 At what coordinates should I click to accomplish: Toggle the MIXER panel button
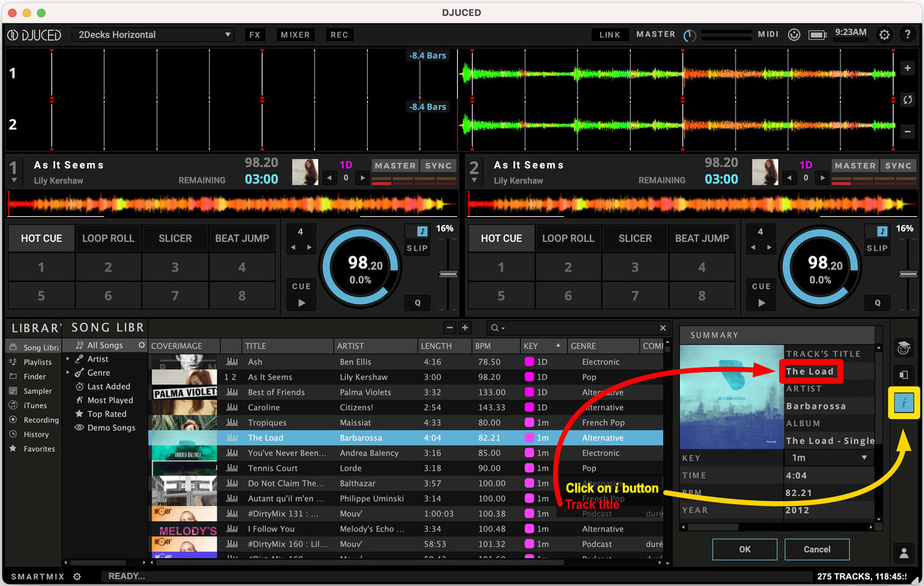295,34
